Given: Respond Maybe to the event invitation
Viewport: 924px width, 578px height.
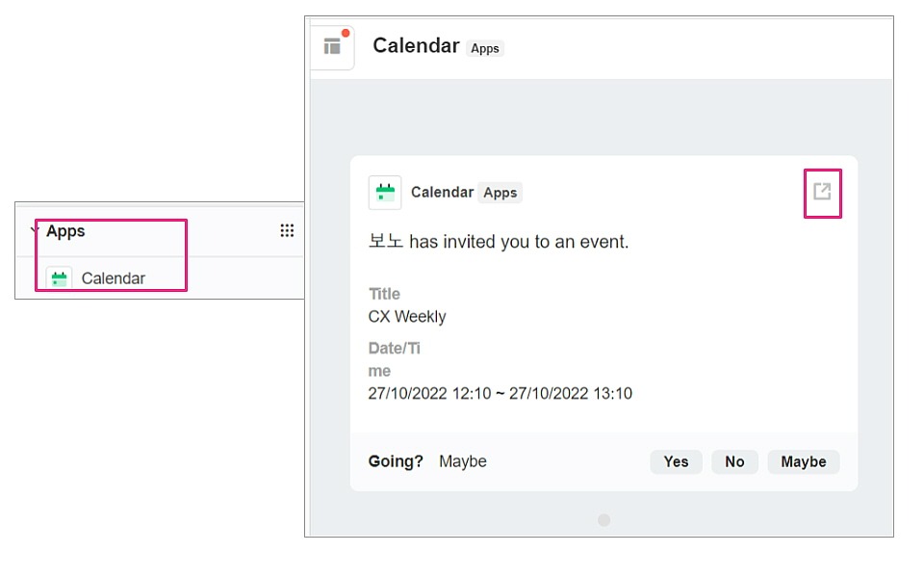Looking at the screenshot, I should (x=803, y=461).
